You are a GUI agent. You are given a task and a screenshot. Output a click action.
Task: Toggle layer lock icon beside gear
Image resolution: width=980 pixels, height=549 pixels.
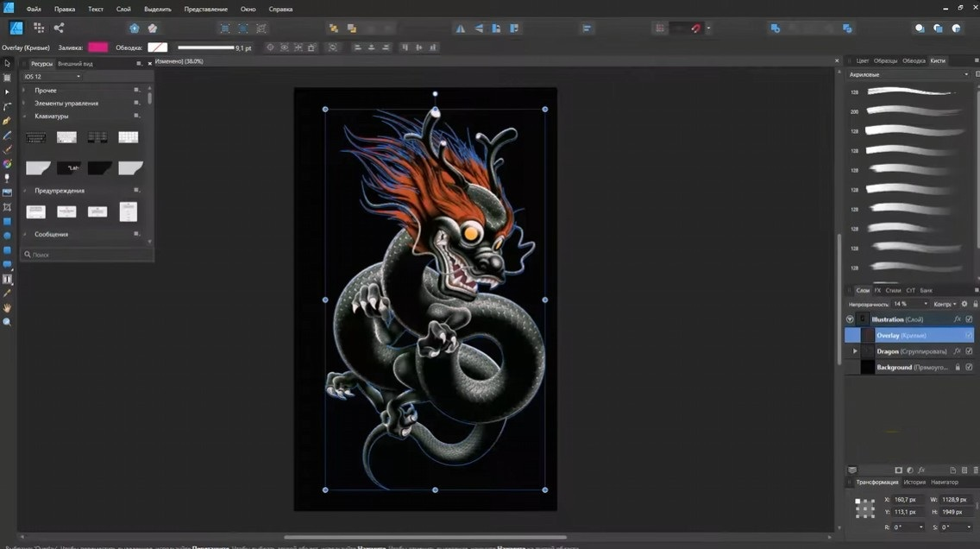975,304
